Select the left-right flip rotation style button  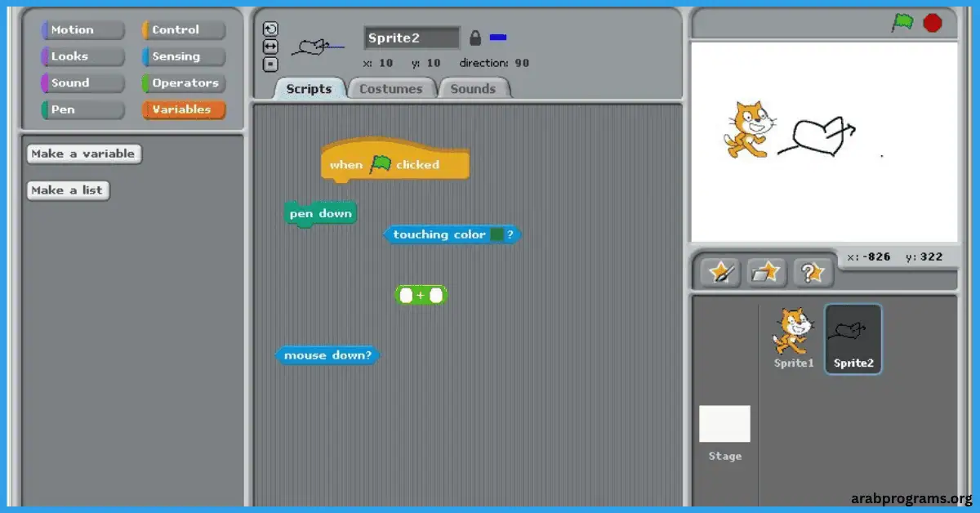click(270, 47)
